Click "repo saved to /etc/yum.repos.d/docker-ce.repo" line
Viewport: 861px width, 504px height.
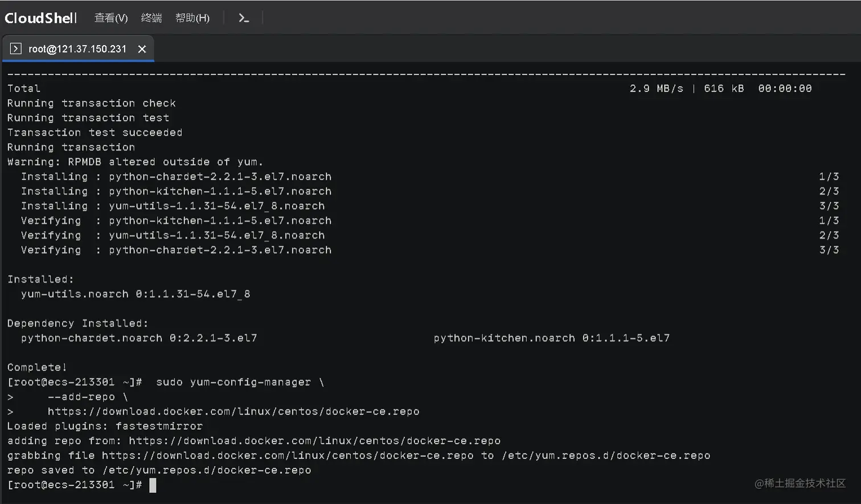click(x=159, y=470)
